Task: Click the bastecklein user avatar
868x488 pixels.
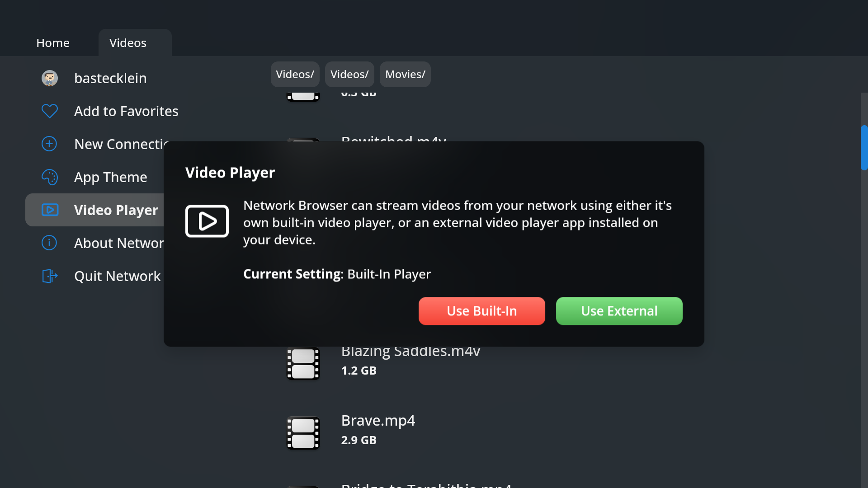Action: [49, 78]
